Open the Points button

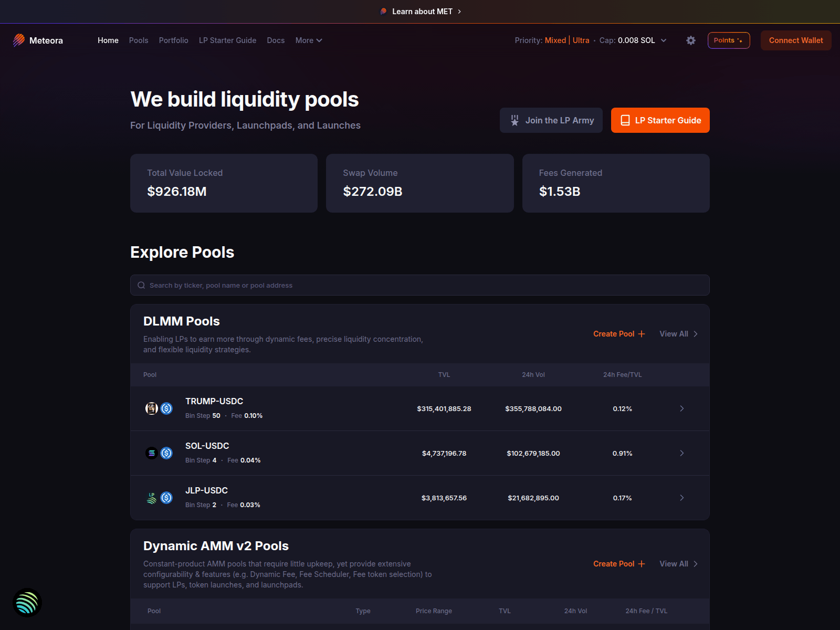pos(728,40)
